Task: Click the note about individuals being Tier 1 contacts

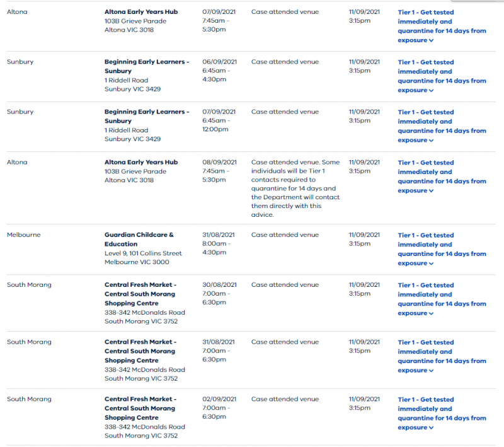Action: tap(295, 189)
